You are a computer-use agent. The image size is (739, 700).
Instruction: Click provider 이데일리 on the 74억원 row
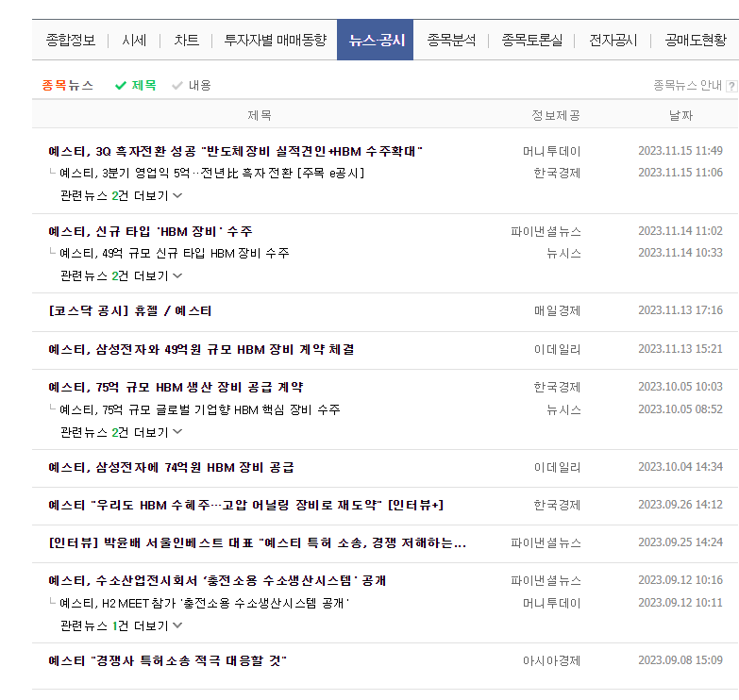(557, 467)
